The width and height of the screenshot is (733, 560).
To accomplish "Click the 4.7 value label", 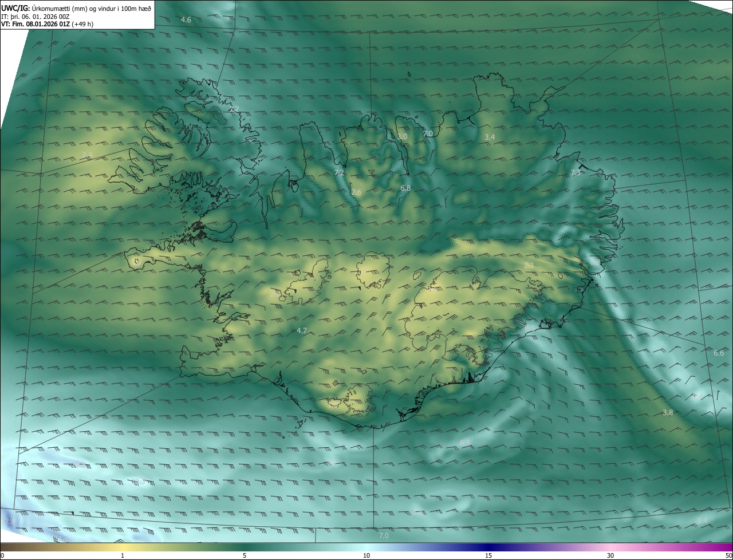I will coord(302,330).
